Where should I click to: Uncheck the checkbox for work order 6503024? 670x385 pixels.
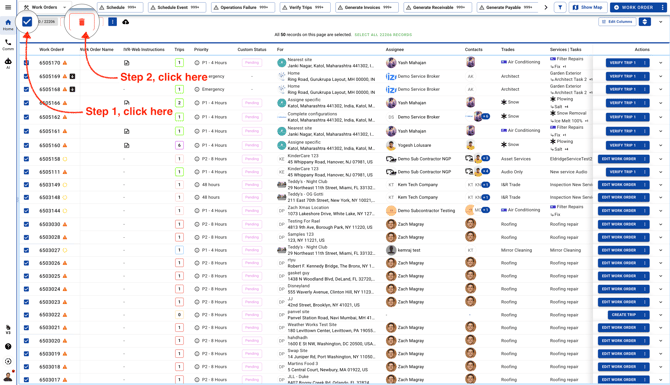click(26, 289)
